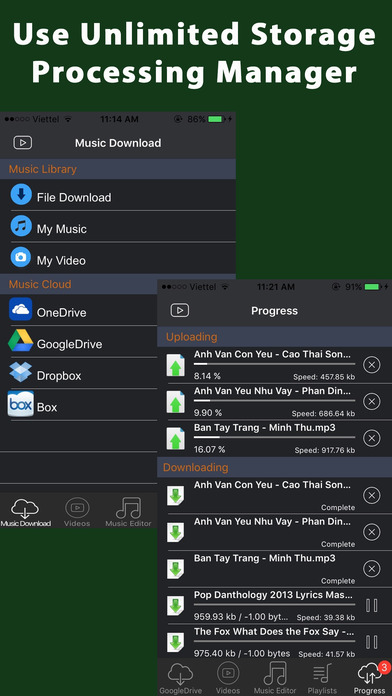Screen dimensions: 392x696
Task: Open Videos tab in Progress screen
Action: pos(228,678)
